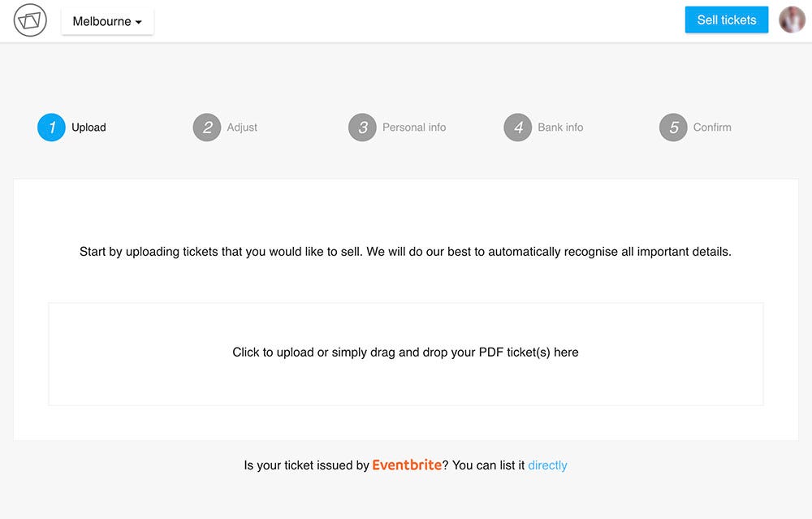812x519 pixels.
Task: Click the 'Click to upload' text
Action: pyautogui.click(x=273, y=352)
